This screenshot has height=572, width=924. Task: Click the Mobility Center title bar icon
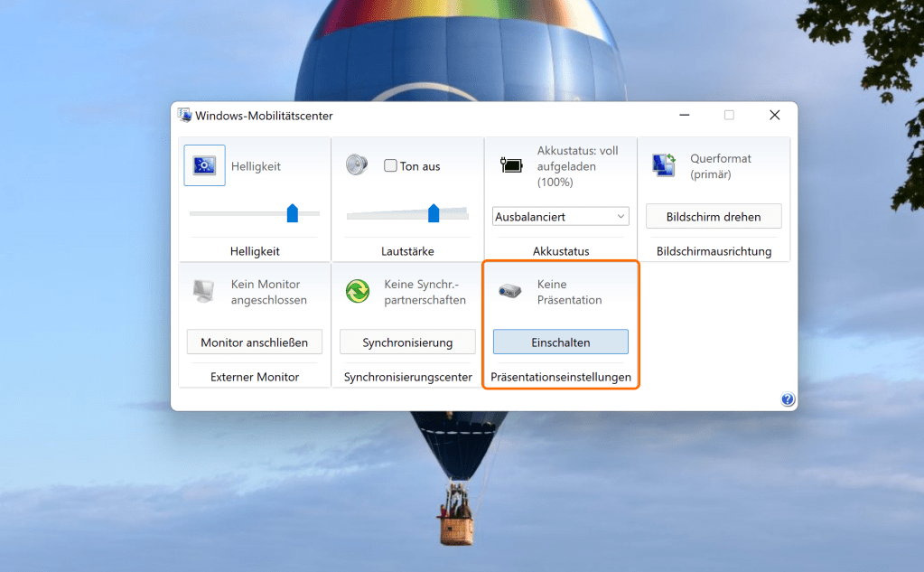[185, 116]
